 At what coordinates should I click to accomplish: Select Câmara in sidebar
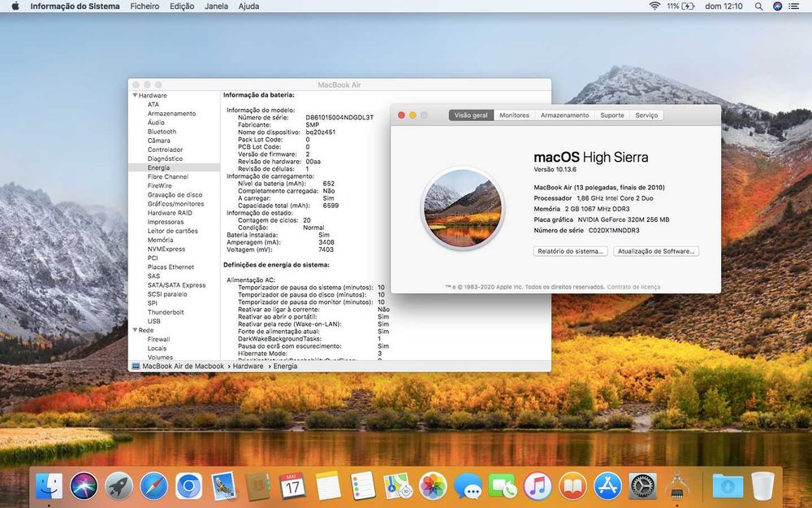(158, 141)
